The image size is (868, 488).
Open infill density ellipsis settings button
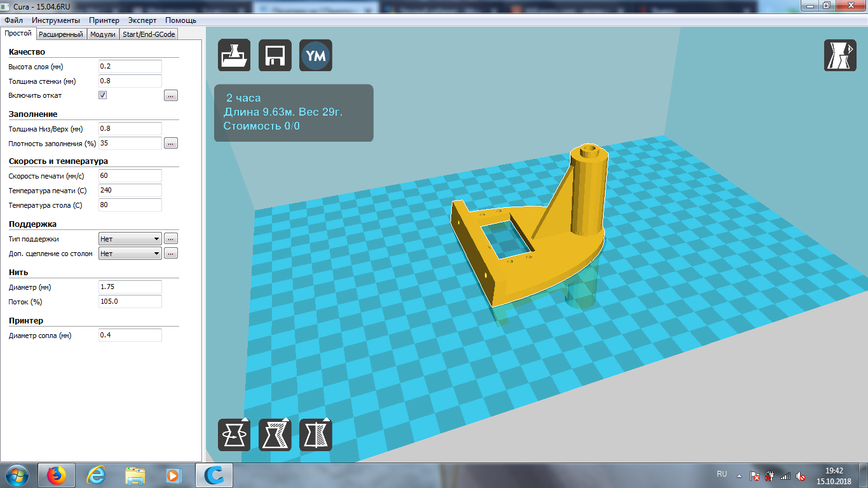click(x=170, y=144)
